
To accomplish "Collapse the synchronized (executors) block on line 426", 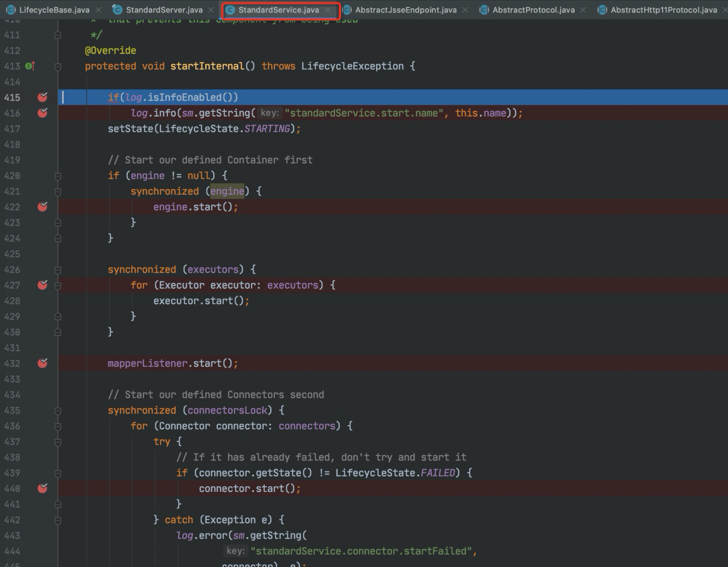I will (x=58, y=270).
